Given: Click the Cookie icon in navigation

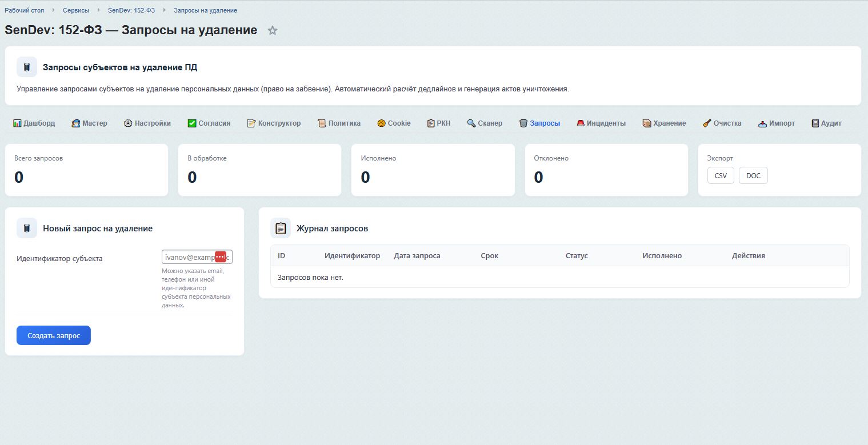Looking at the screenshot, I should coord(381,123).
